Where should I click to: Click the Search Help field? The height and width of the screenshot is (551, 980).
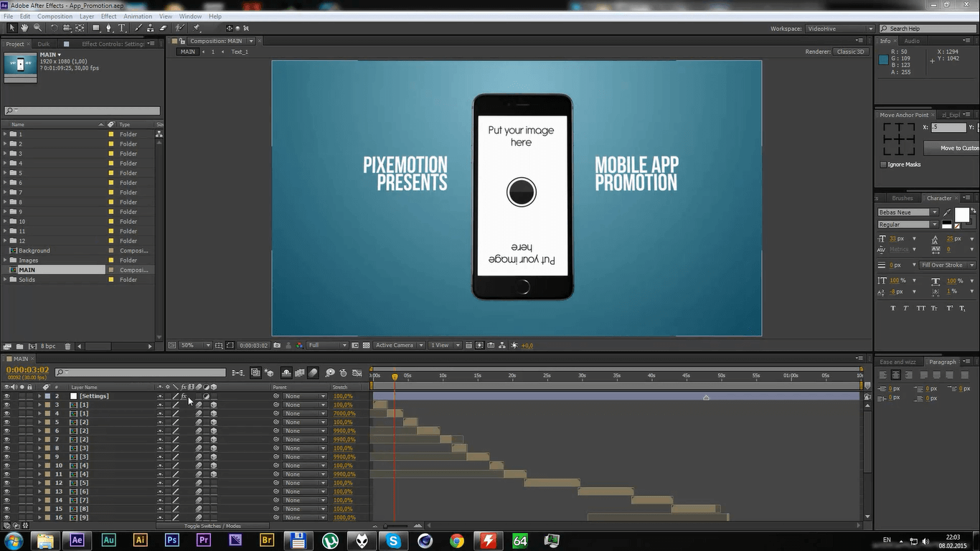(x=927, y=29)
